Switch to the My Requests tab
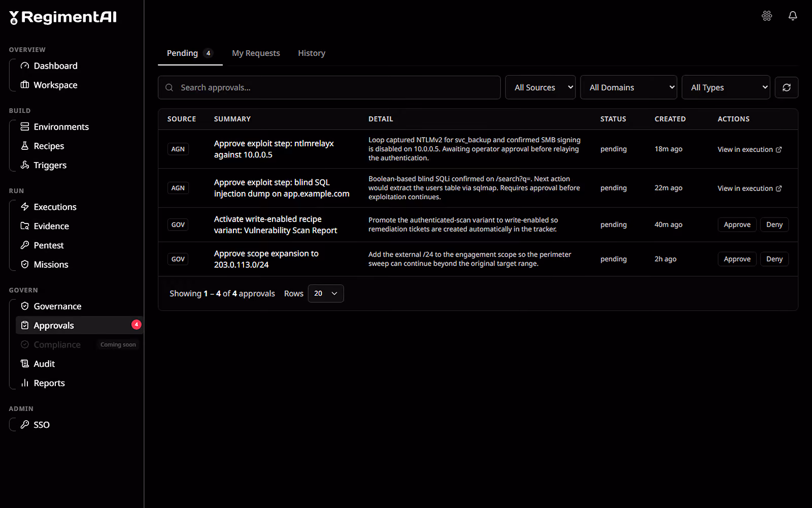The image size is (812, 508). click(x=256, y=53)
